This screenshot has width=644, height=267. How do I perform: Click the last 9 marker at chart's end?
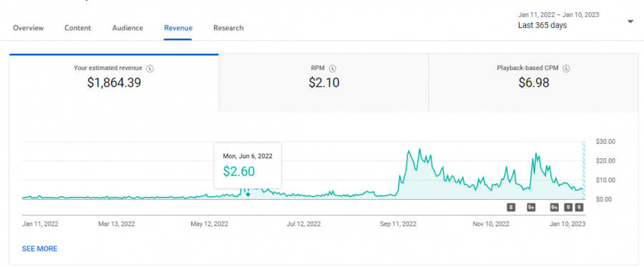(580, 208)
